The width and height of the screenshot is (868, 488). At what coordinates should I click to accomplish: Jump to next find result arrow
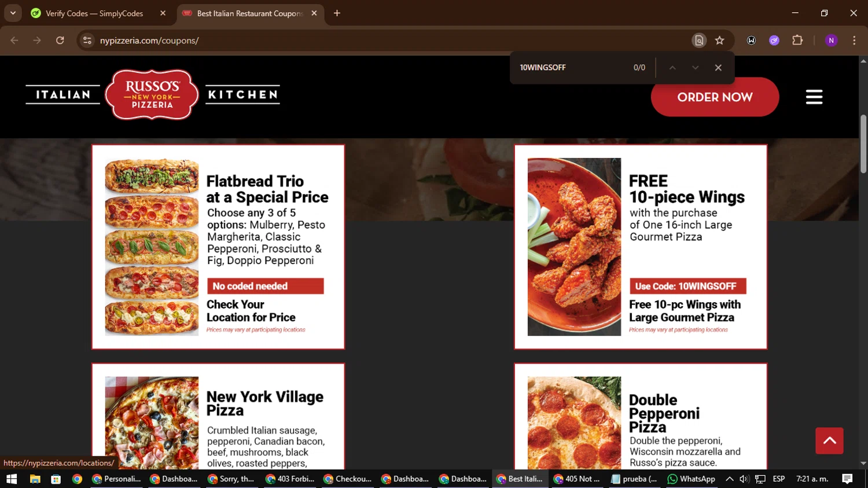(696, 68)
